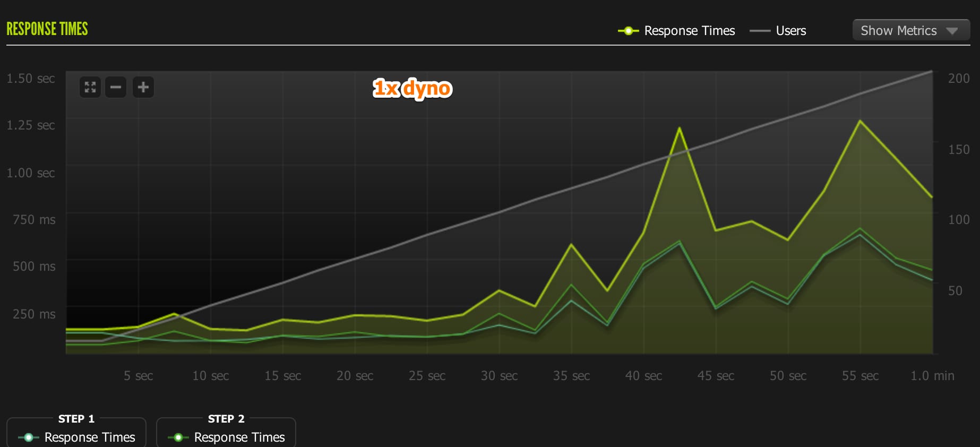Toggle the Users series label in legend
Viewport: 980px width, 447px height.
(x=790, y=31)
